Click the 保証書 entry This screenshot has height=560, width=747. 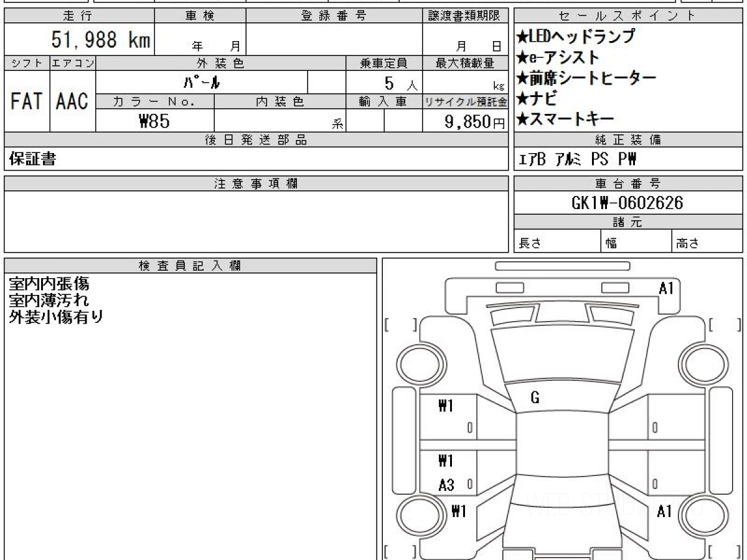click(x=32, y=159)
